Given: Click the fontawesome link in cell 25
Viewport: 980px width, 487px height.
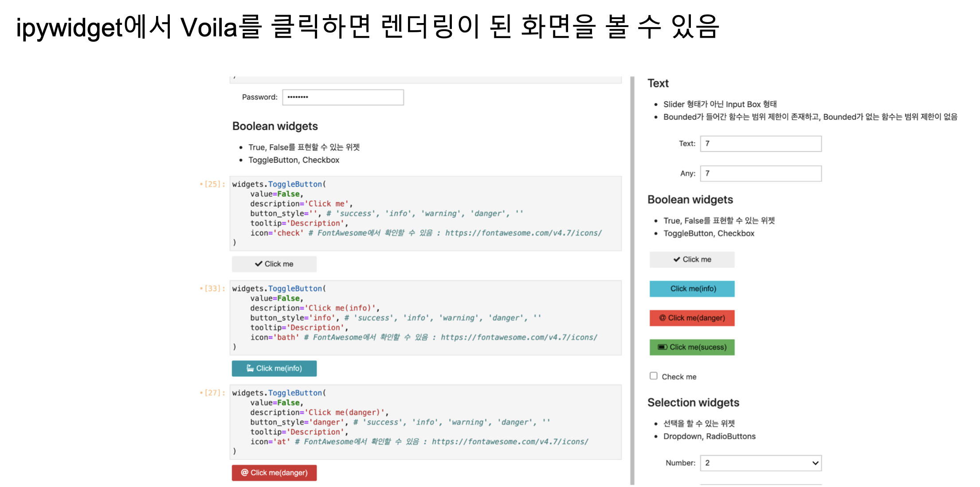Looking at the screenshot, I should (x=523, y=233).
